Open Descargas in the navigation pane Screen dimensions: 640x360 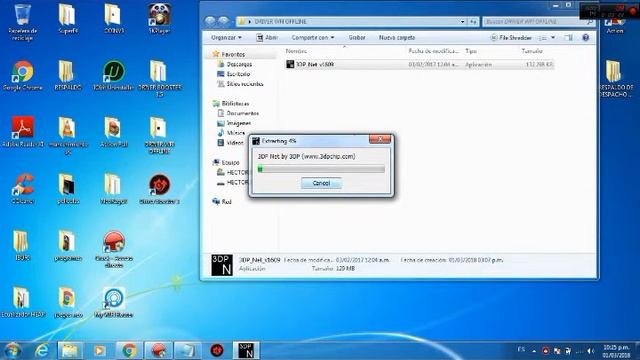coord(239,64)
